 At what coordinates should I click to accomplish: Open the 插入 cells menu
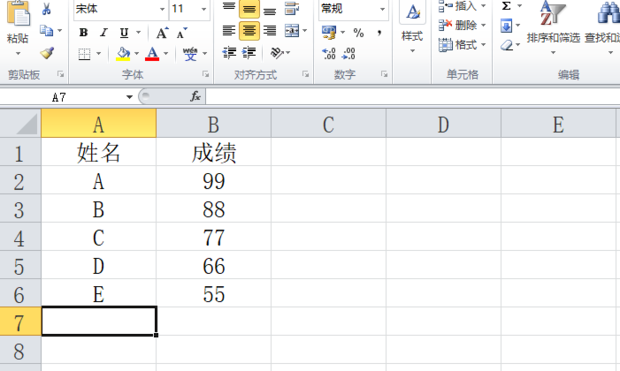click(x=462, y=6)
